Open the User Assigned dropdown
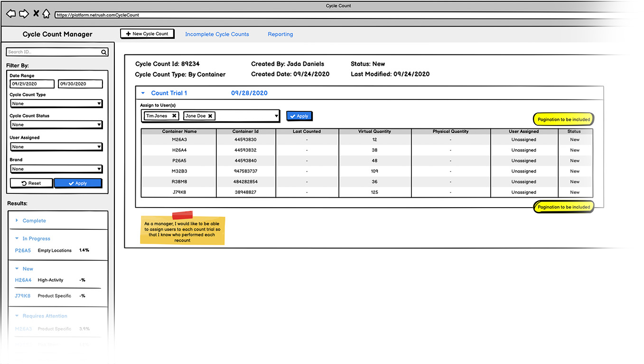This screenshot has width=644, height=364. click(99, 146)
